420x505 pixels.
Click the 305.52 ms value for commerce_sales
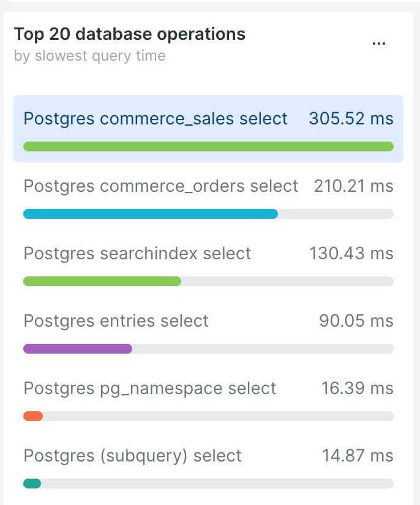tap(351, 118)
